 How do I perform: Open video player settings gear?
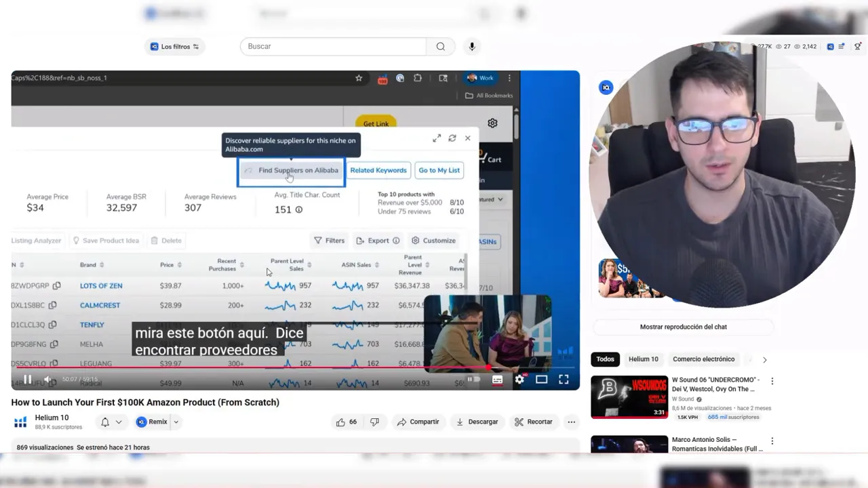(x=519, y=380)
